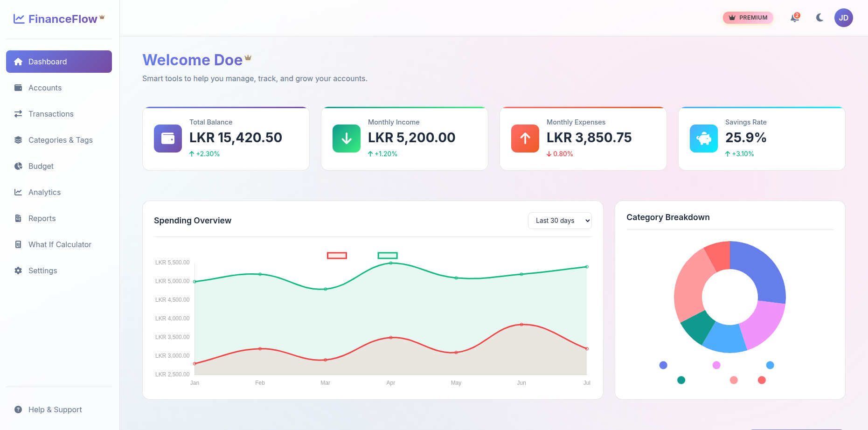This screenshot has height=430, width=868.
Task: Open the Budget section
Action: pyautogui.click(x=41, y=166)
